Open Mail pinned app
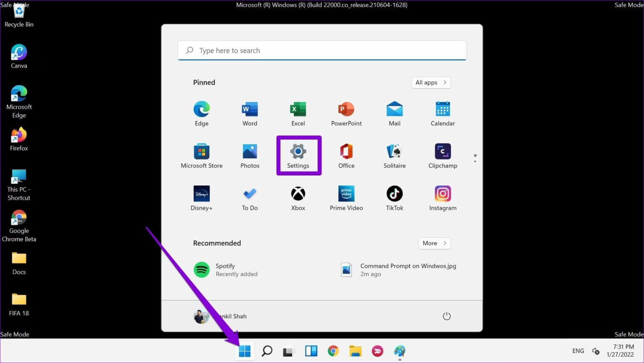Image resolution: width=644 pixels, height=363 pixels. tap(395, 114)
